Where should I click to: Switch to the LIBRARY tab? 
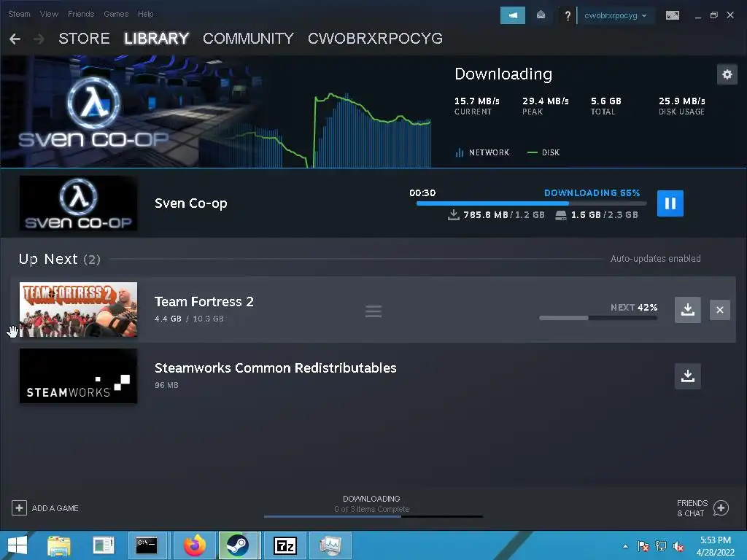156,39
